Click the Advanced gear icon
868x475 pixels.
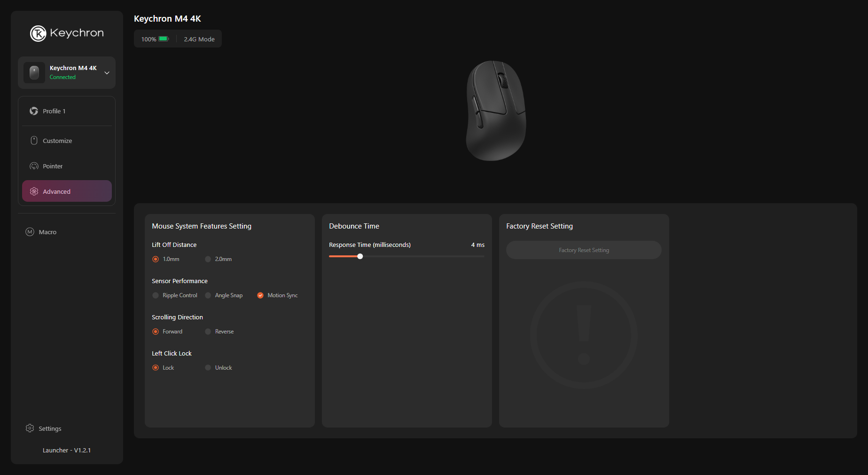[x=34, y=191]
